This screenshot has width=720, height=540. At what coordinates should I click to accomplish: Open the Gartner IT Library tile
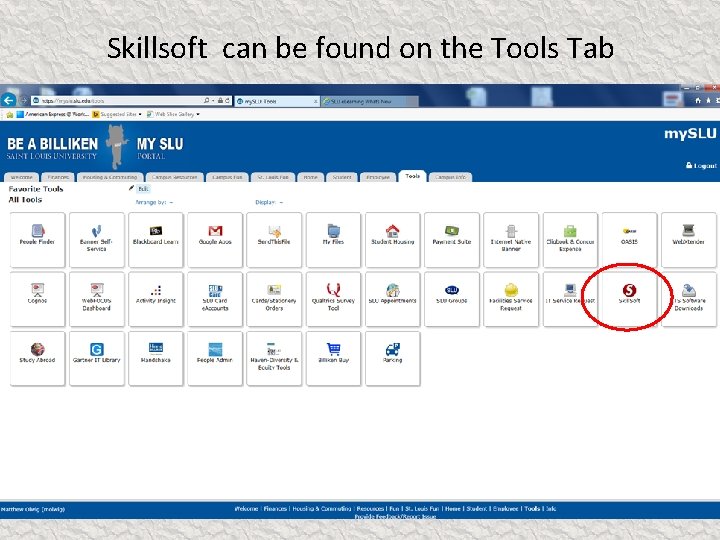[x=96, y=358]
